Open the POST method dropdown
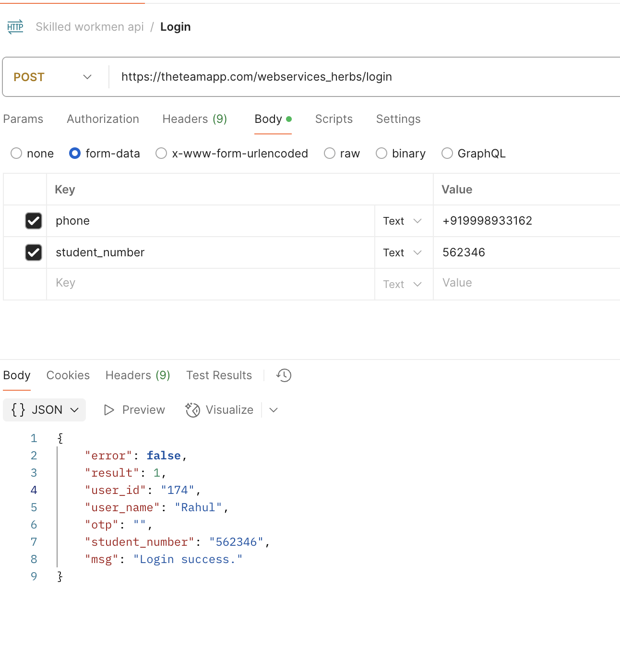The image size is (620, 672). pos(53,77)
